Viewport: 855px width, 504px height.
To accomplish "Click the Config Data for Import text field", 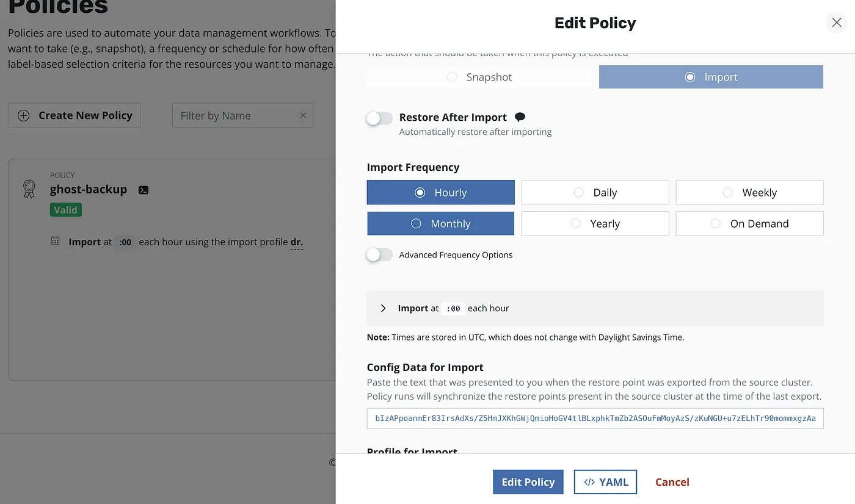I will (x=595, y=419).
